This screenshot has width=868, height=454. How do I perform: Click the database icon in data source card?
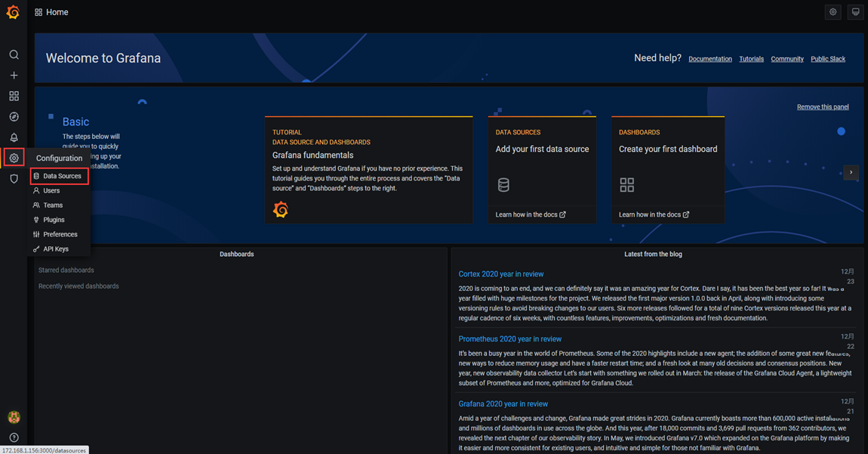503,184
